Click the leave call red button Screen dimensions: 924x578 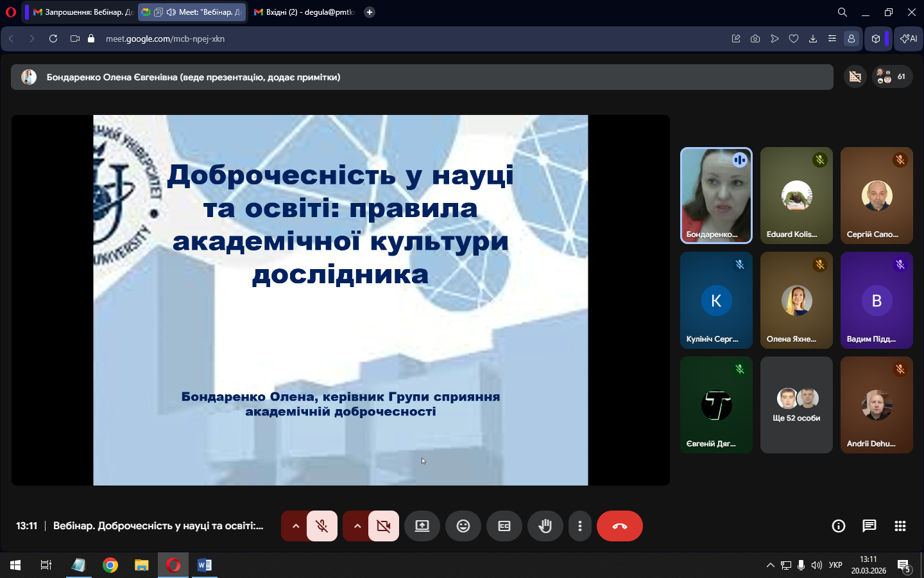(619, 526)
